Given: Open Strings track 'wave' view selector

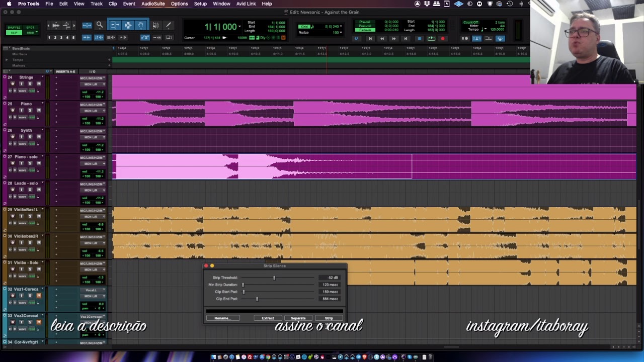Looking at the screenshot, I should [x=23, y=91].
